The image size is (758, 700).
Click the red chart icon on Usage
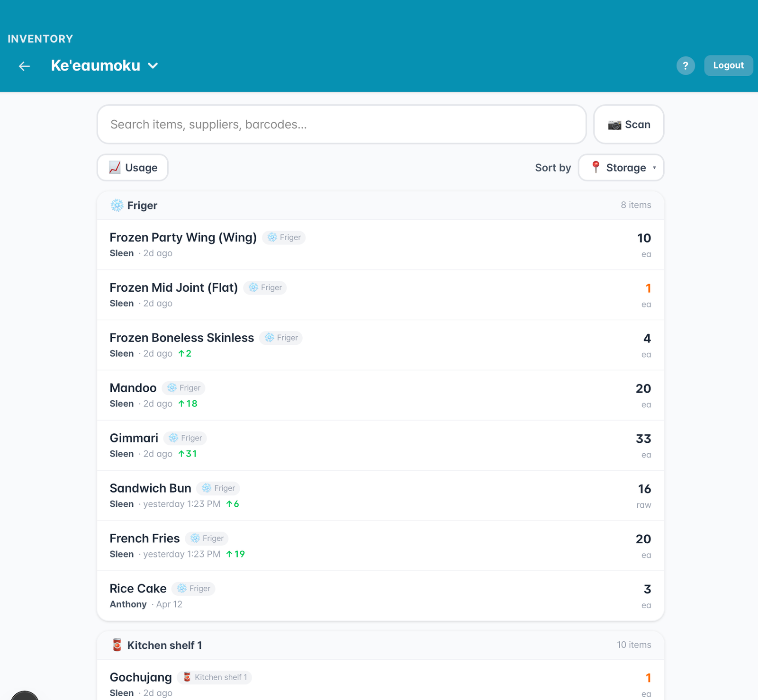tap(114, 167)
